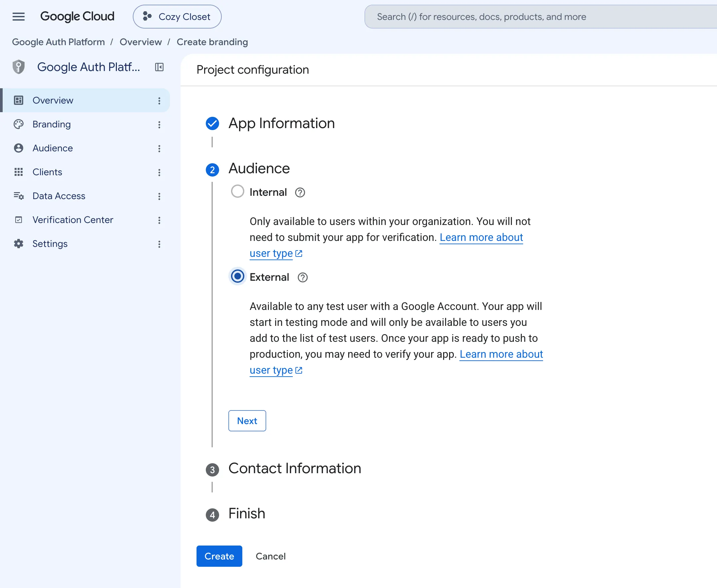
Task: Select the Internal radio button
Action: (238, 191)
